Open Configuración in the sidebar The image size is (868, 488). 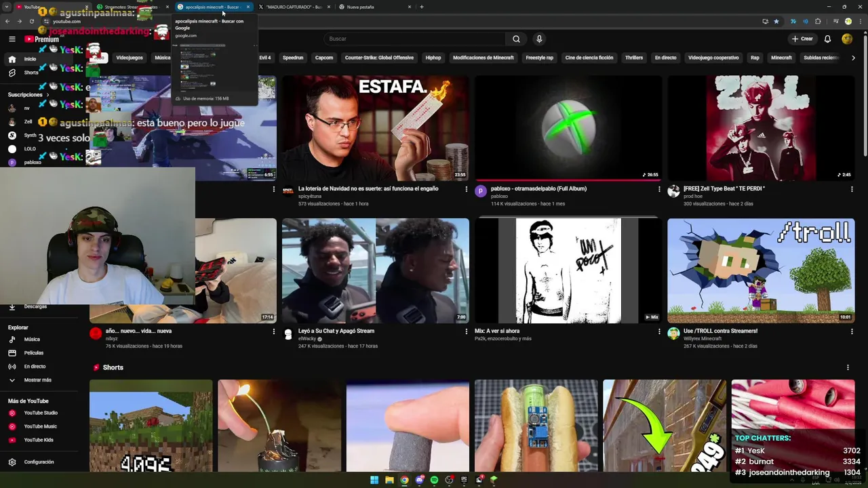[x=39, y=462]
